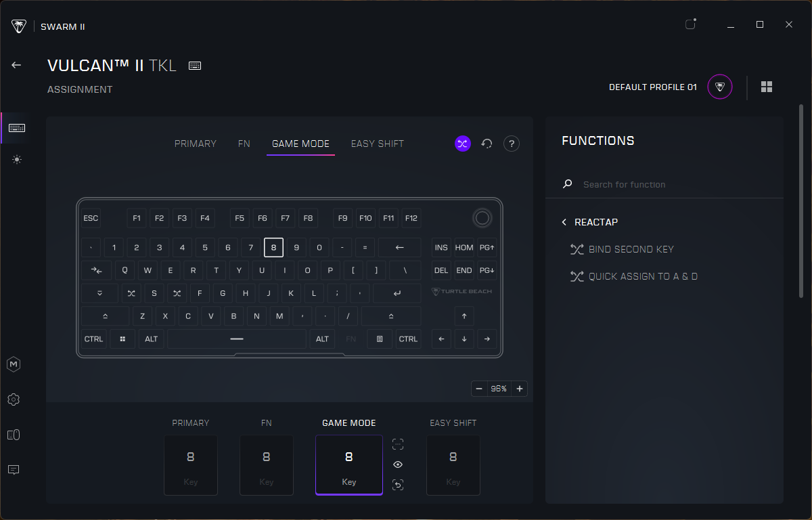
Task: Click the 96% zoom value
Action: pos(499,389)
